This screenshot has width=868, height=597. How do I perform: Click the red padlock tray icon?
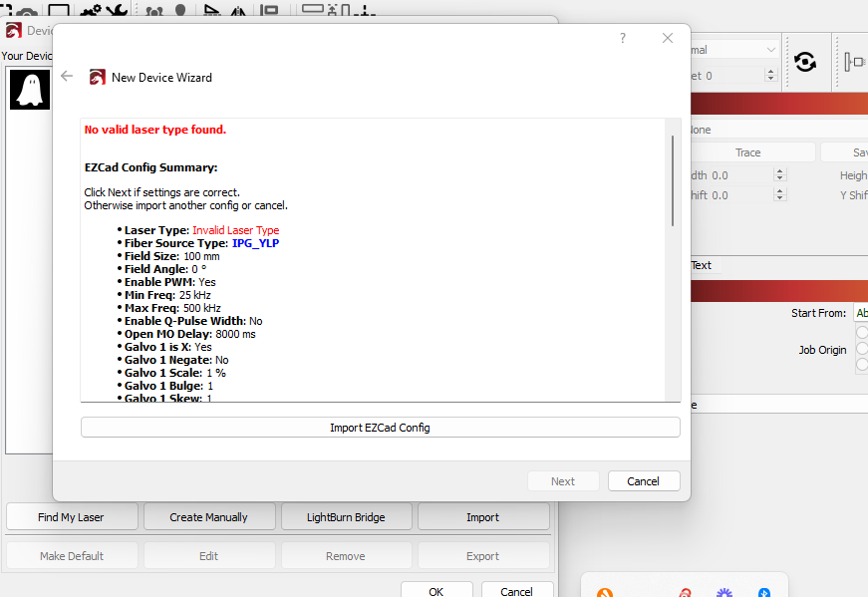[685, 593]
